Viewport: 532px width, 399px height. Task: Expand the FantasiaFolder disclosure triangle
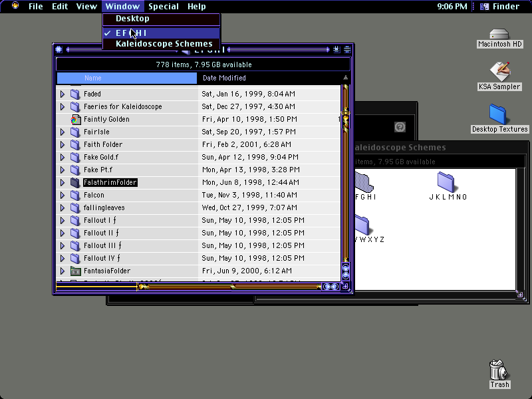tap(63, 271)
